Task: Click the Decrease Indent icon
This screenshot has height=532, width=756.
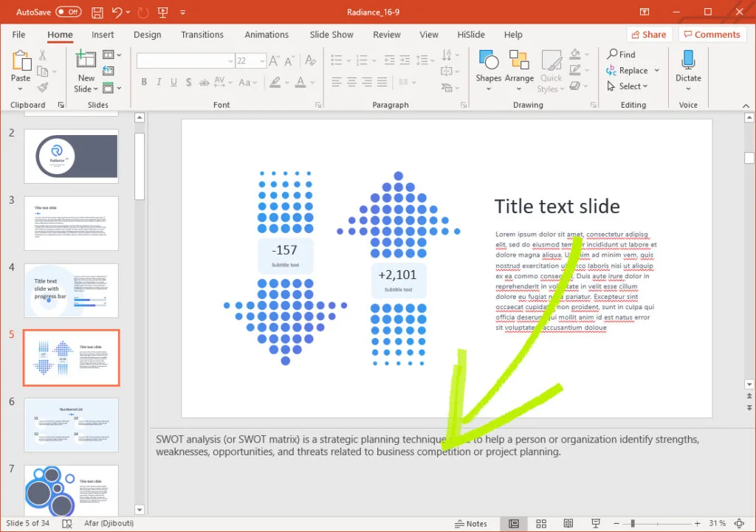Action: [389, 61]
